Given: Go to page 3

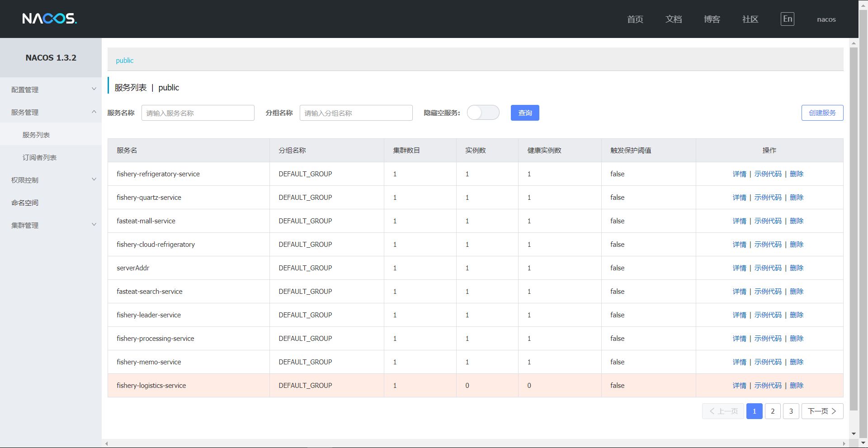Looking at the screenshot, I should tap(791, 411).
